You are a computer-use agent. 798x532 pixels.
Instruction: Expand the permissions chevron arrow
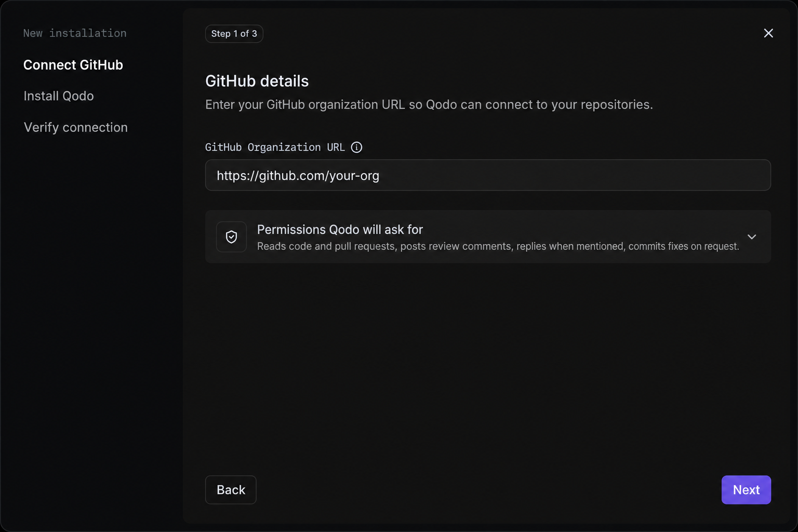point(752,237)
